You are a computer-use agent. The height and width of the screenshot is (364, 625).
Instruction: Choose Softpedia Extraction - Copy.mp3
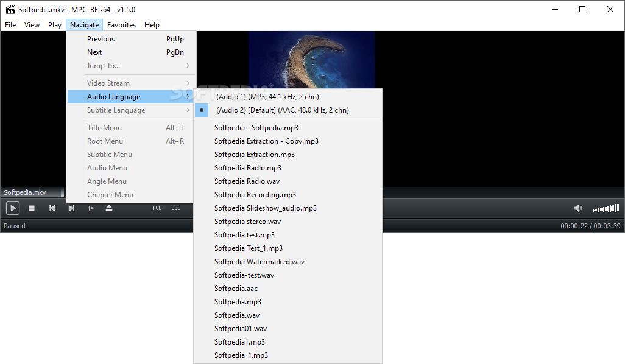[288, 141]
